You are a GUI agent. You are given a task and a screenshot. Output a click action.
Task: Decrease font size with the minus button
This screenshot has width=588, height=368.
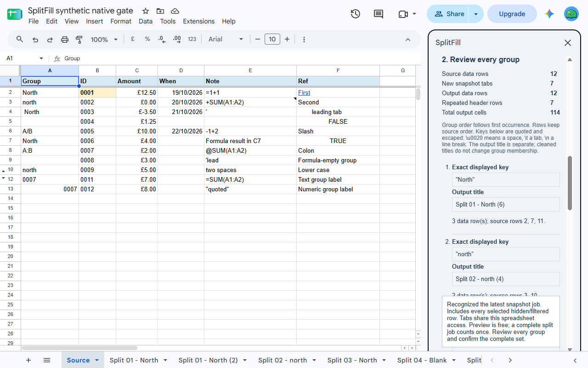[x=258, y=39]
